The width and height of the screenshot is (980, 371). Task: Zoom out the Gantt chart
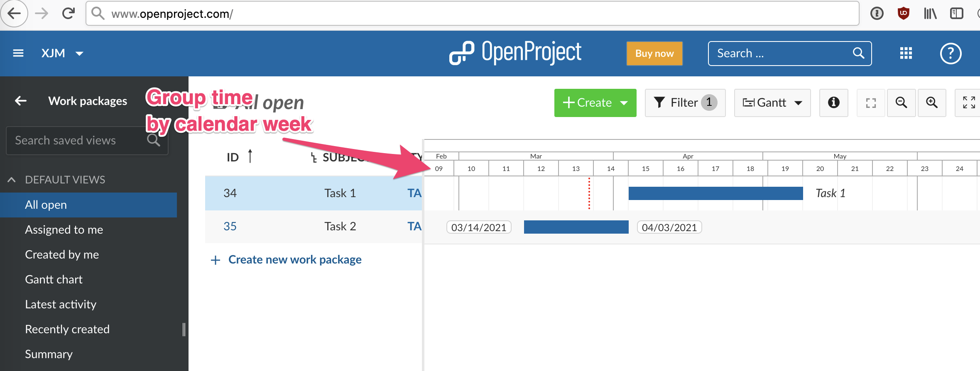901,103
